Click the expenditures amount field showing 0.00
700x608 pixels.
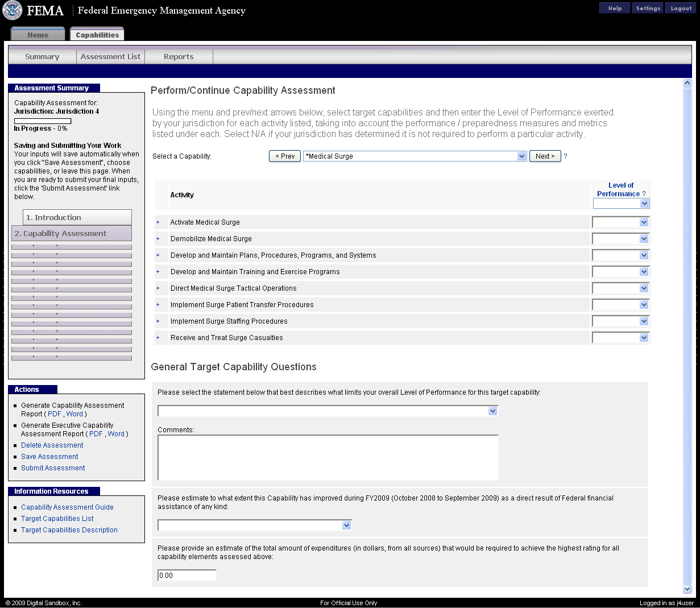coord(187,576)
